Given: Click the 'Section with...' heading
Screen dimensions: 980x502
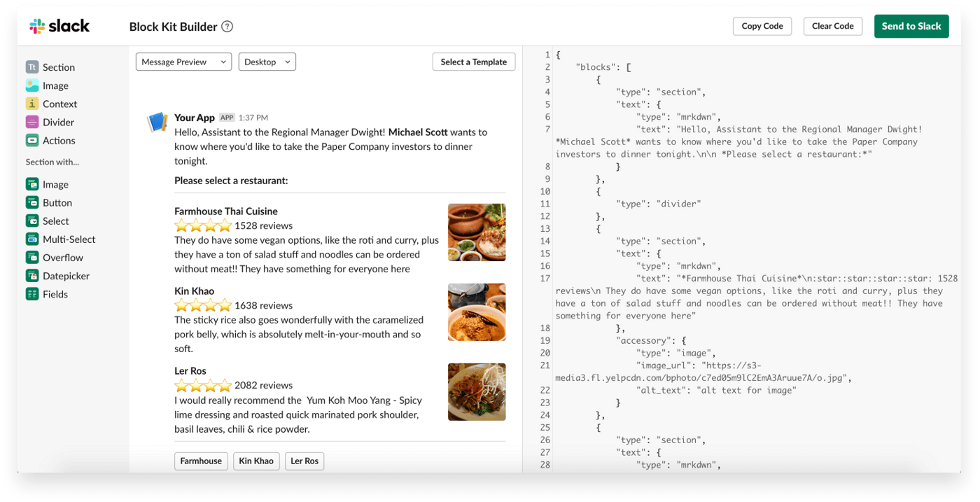Looking at the screenshot, I should (x=52, y=162).
